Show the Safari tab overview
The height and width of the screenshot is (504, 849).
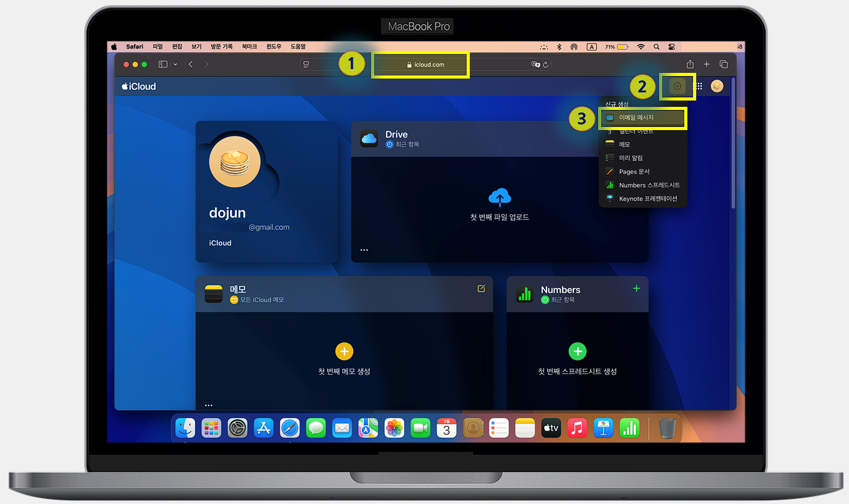point(723,64)
